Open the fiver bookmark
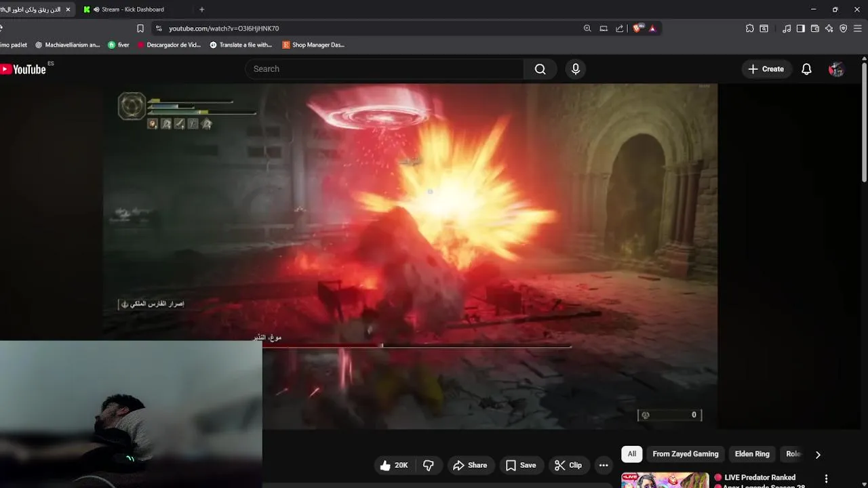868x488 pixels. coord(119,45)
